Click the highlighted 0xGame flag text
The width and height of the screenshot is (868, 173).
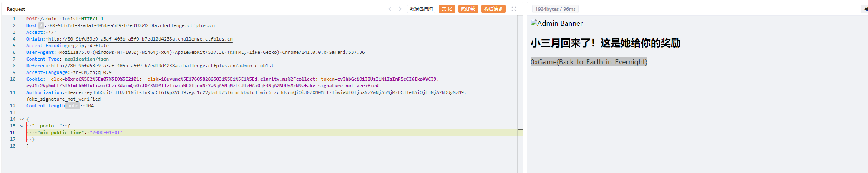click(x=589, y=62)
